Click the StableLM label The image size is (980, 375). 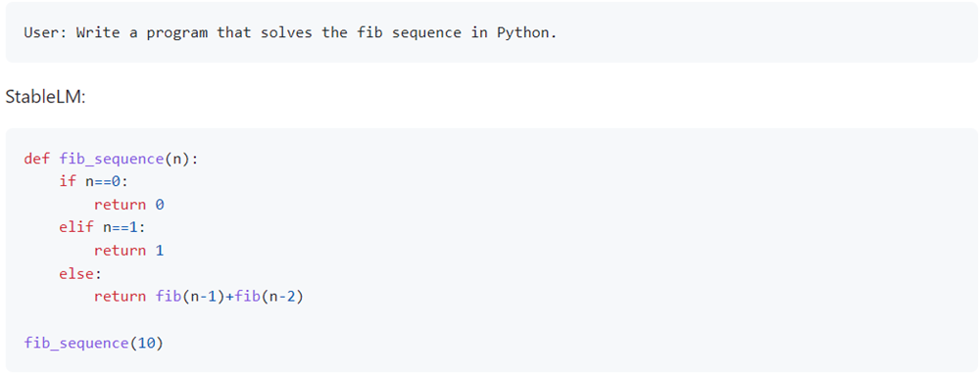tap(44, 97)
